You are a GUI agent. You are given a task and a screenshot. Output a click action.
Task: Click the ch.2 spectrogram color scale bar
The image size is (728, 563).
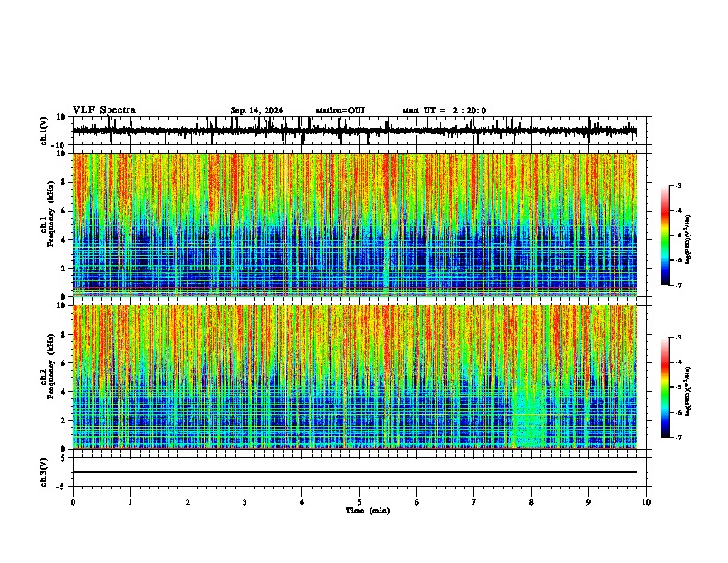665,387
